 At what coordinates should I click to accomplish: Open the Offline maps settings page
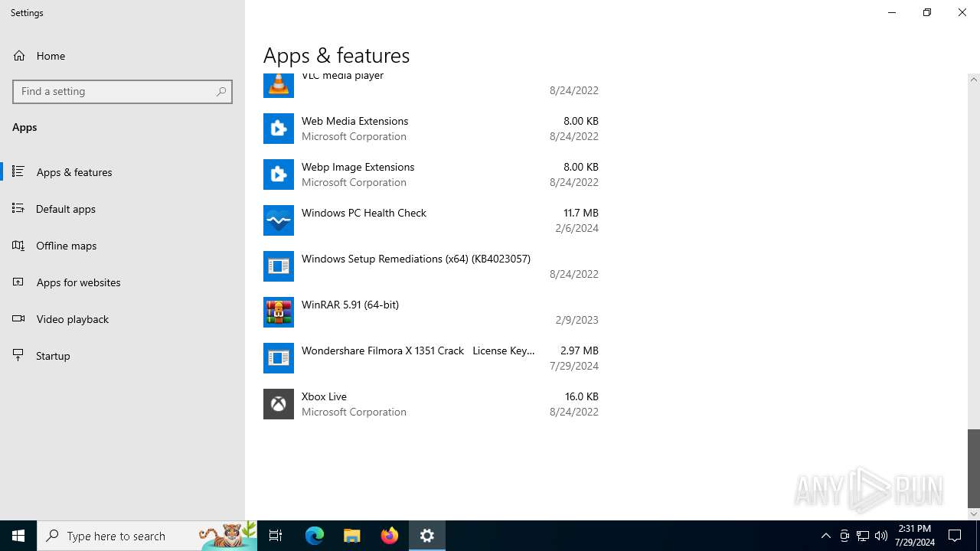(122, 246)
